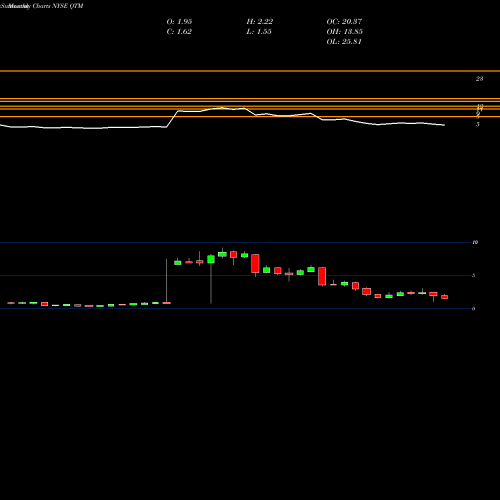500x500 pixels.
Task: Click the 0 label on the price axis
Action: pos(474,309)
